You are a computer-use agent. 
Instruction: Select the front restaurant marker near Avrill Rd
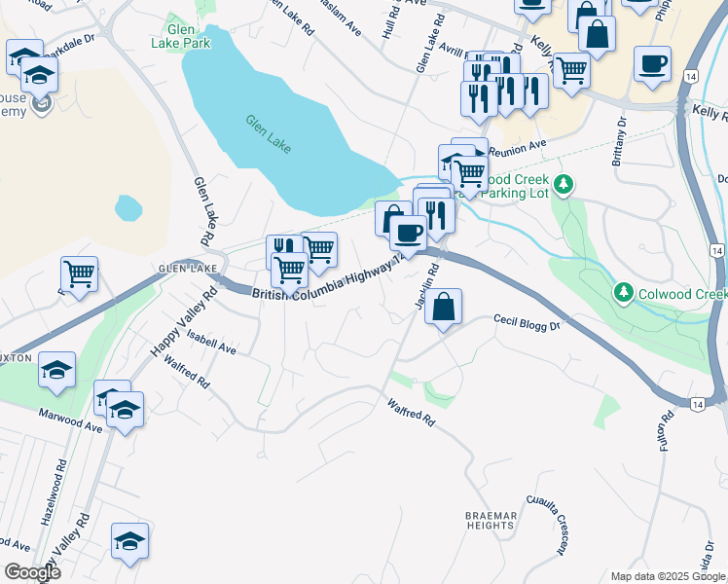click(479, 100)
